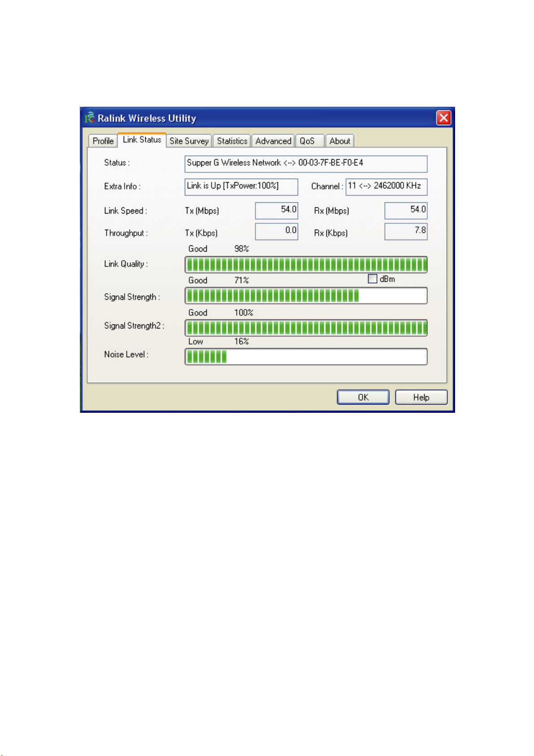The image size is (534, 756).
Task: Click the Channel field showing 2462000 KHz
Action: click(x=386, y=187)
